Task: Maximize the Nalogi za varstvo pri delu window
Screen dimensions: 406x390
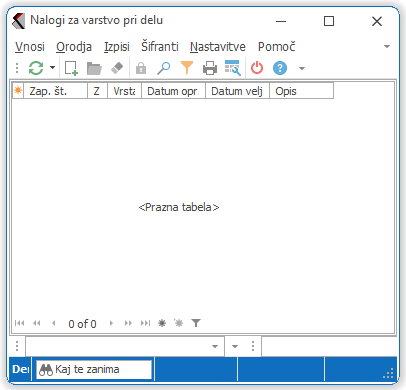Action: click(x=329, y=21)
